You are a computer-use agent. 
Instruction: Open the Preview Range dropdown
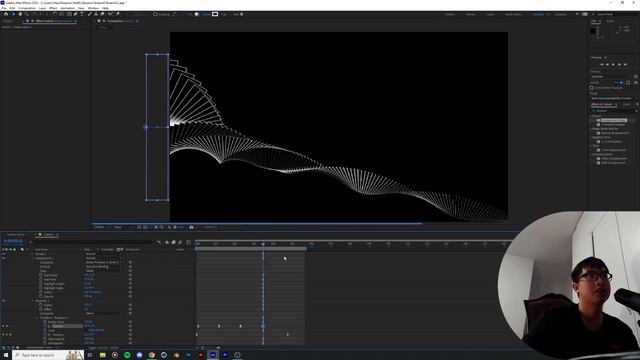[614, 98]
